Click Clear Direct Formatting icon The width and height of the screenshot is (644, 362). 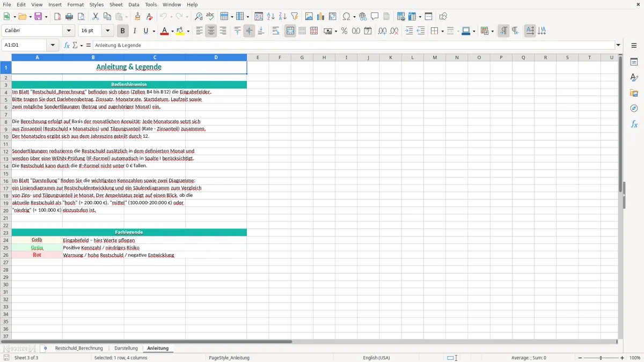tap(149, 17)
